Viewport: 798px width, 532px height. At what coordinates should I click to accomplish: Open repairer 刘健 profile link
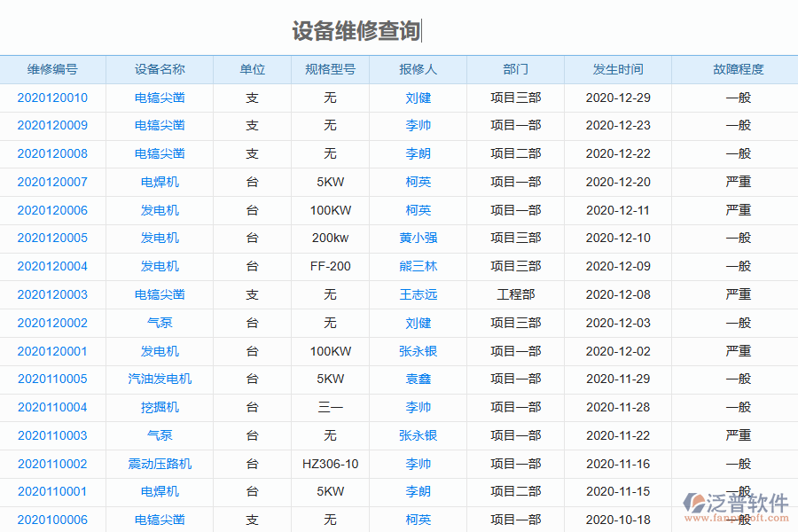[x=418, y=98]
